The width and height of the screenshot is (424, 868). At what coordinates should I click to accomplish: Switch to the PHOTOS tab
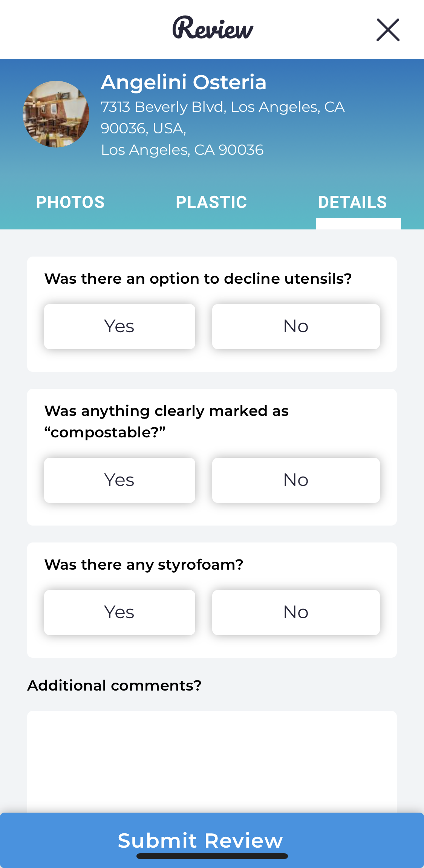70,202
